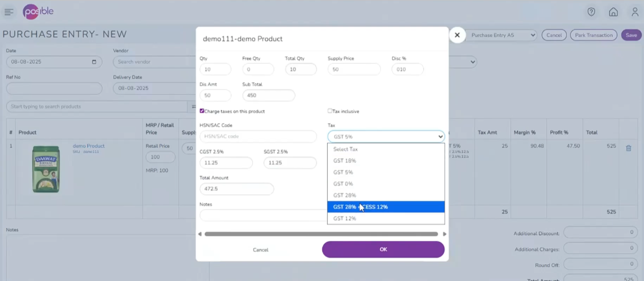Select GST 12% option
The height and width of the screenshot is (281, 644).
[386, 218]
